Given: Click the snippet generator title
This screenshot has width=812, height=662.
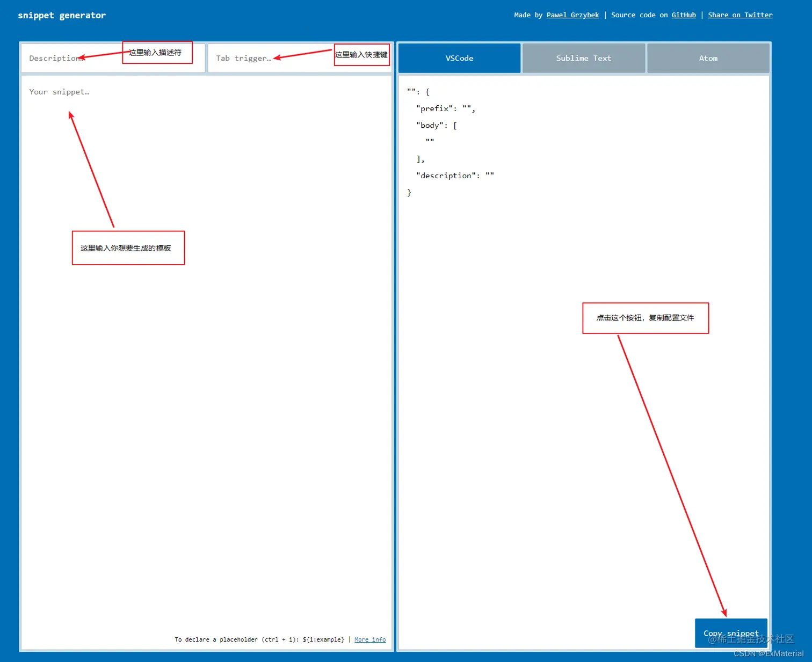Looking at the screenshot, I should pyautogui.click(x=62, y=15).
